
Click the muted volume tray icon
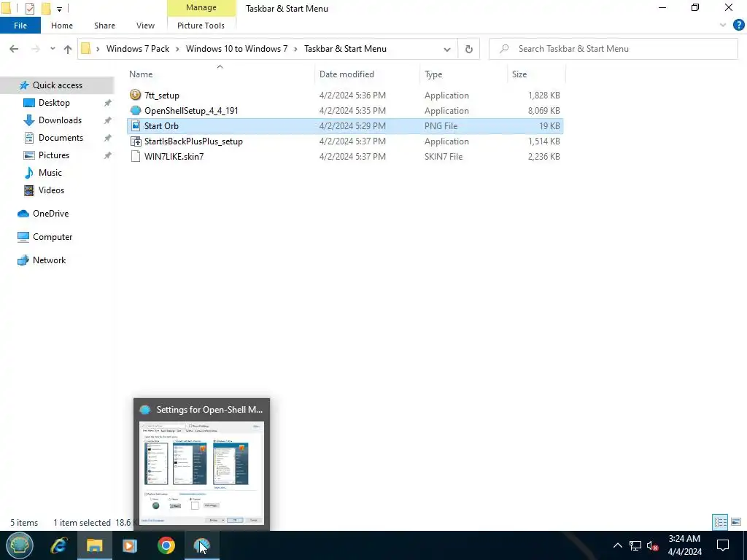[652, 545]
